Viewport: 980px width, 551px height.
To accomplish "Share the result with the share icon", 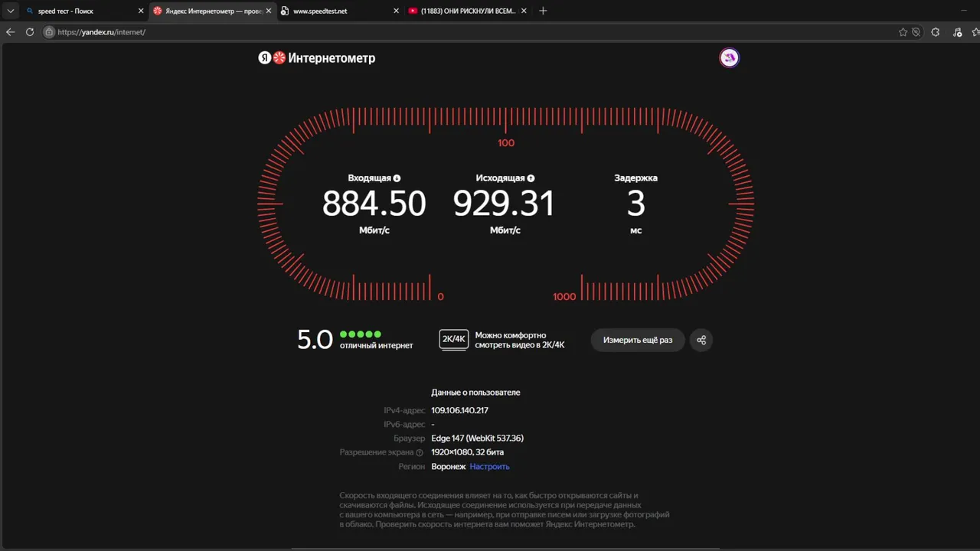I will click(x=701, y=340).
